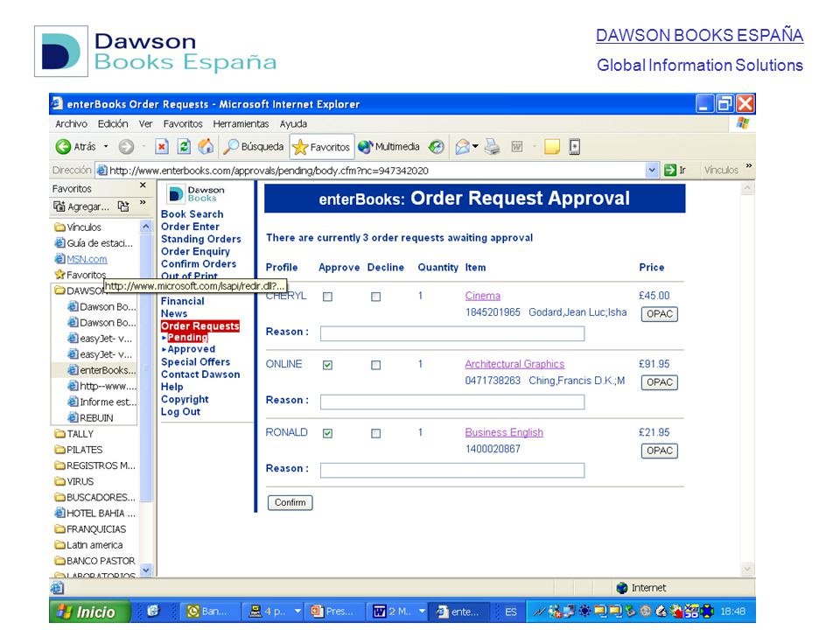
Task: Open the enterBooks... favorite entry
Action: pyautogui.click(x=101, y=370)
